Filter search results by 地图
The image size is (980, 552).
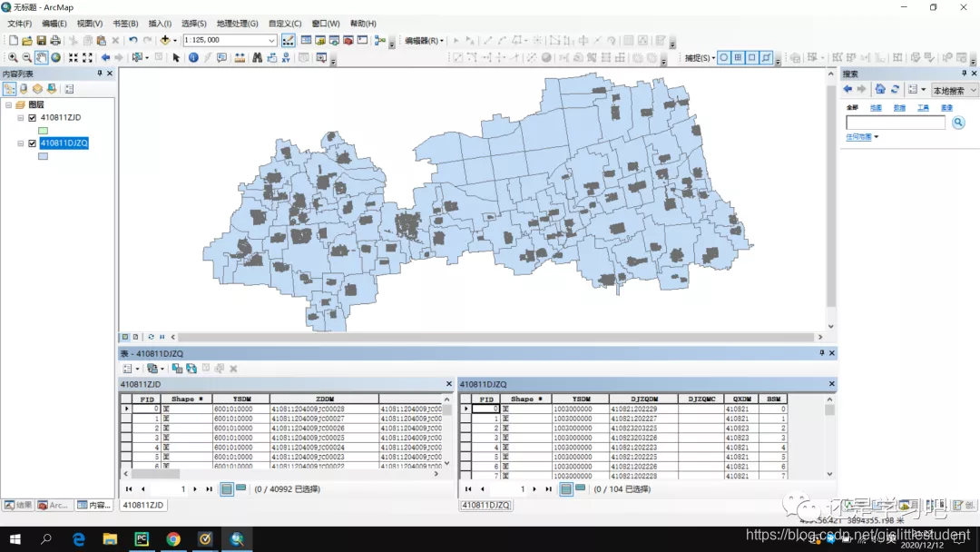point(876,107)
